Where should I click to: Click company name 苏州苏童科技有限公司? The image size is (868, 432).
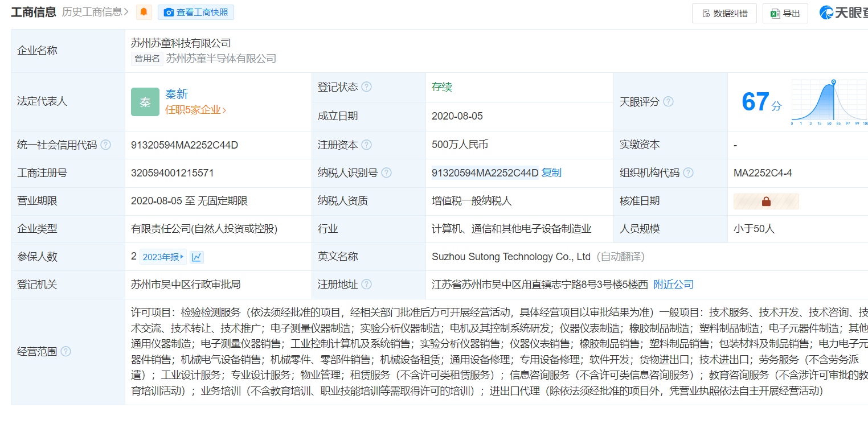click(x=181, y=43)
